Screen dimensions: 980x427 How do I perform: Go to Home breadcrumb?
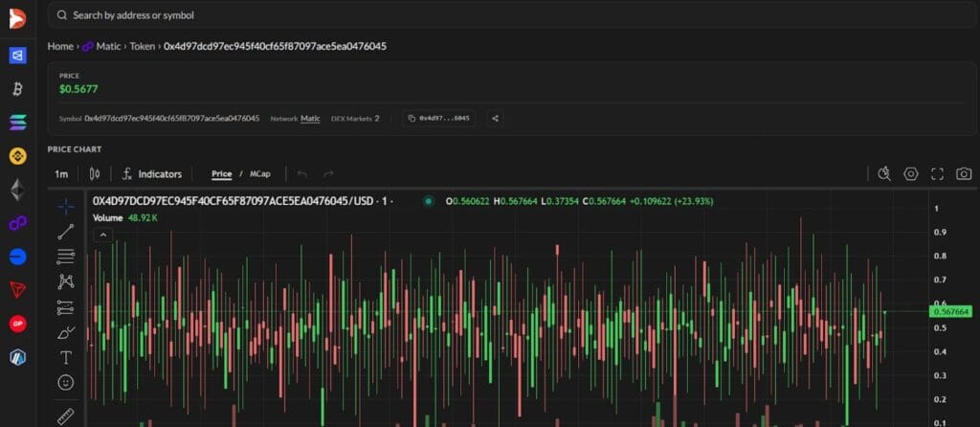click(x=60, y=46)
